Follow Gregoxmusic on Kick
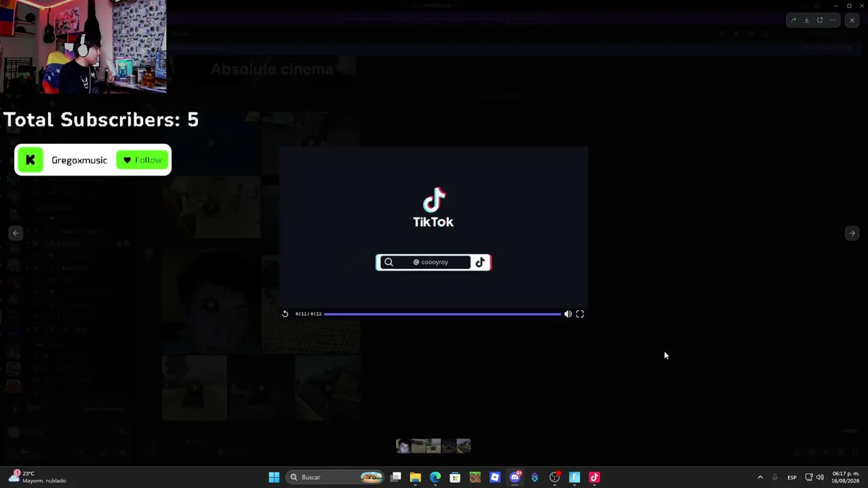The image size is (868, 488). tap(142, 160)
